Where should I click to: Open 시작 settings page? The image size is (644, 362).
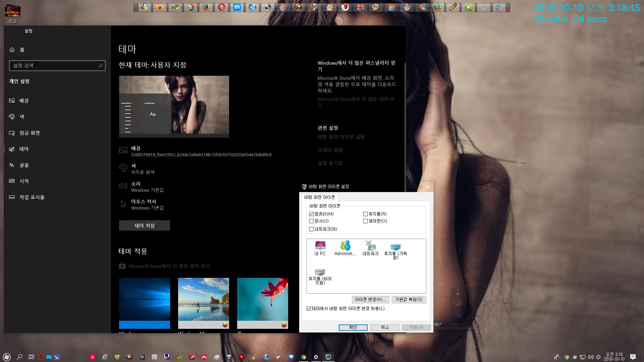point(57,181)
